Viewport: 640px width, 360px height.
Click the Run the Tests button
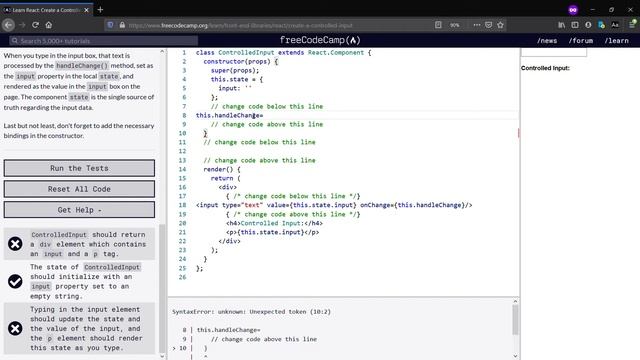tap(79, 168)
